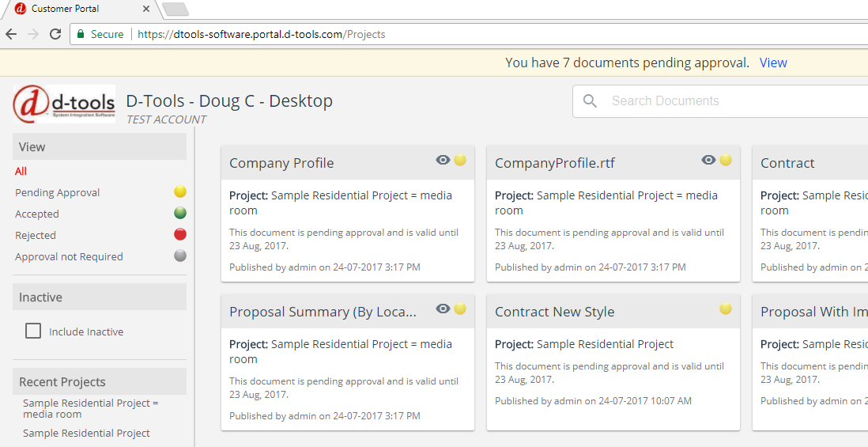Open Sample Residential Project = media room recent project
The width and height of the screenshot is (868, 447).
[x=91, y=409]
